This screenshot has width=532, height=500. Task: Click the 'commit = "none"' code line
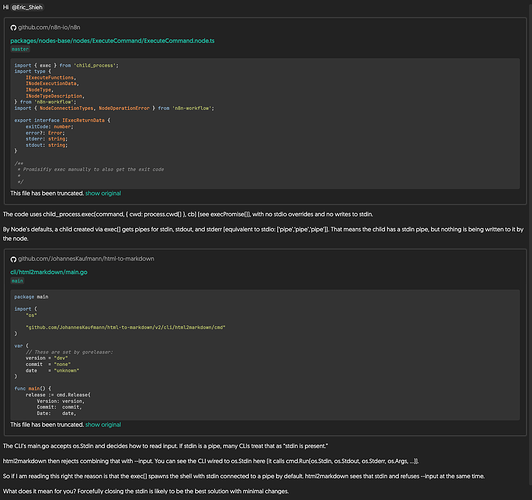click(x=48, y=364)
